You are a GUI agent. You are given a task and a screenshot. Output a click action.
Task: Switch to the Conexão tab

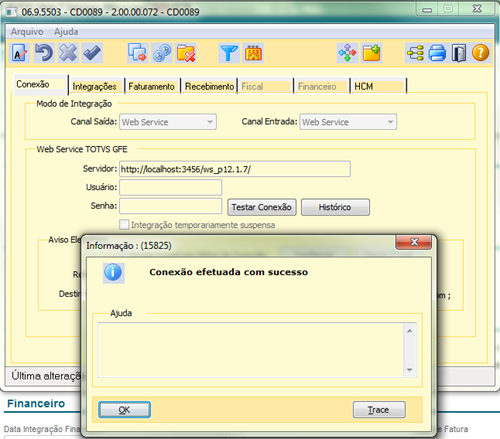tap(40, 84)
